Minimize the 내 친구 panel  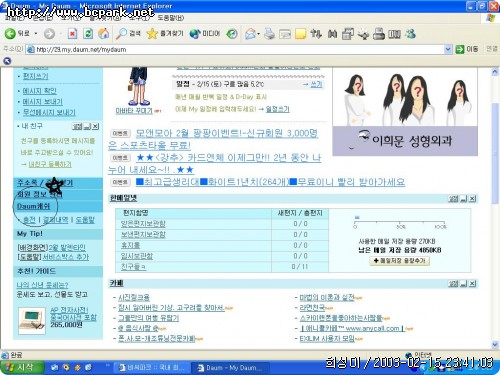(x=87, y=126)
